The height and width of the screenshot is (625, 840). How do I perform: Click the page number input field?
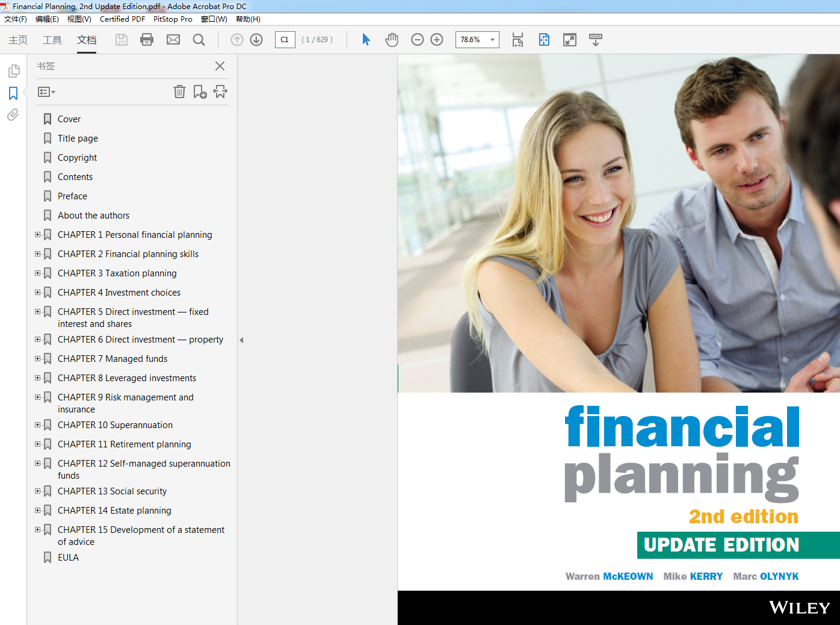pyautogui.click(x=285, y=40)
